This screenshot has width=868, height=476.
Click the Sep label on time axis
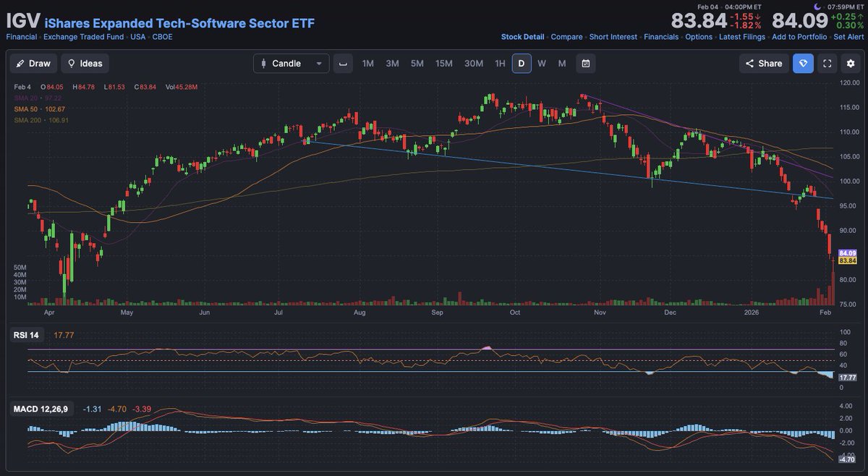tap(437, 313)
